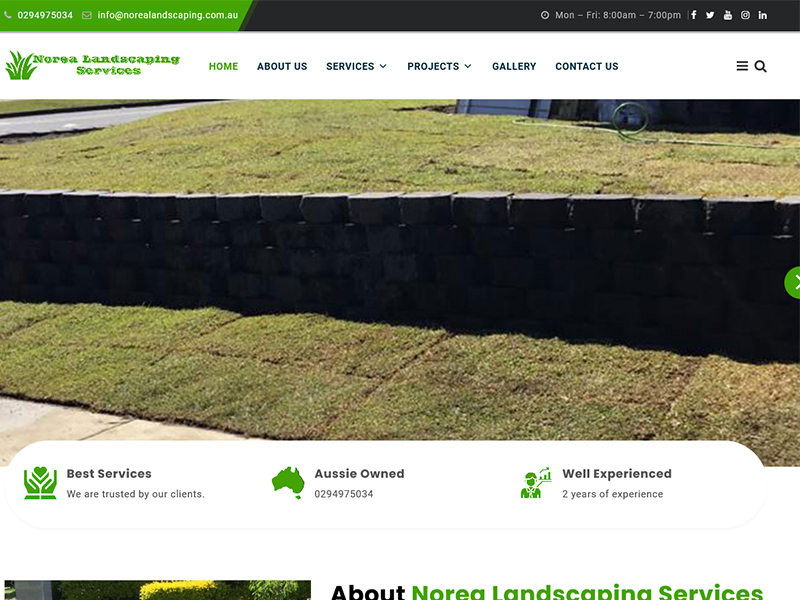Click the phone number 0294975034 link
Image resolution: width=800 pixels, height=600 pixels.
[x=44, y=15]
